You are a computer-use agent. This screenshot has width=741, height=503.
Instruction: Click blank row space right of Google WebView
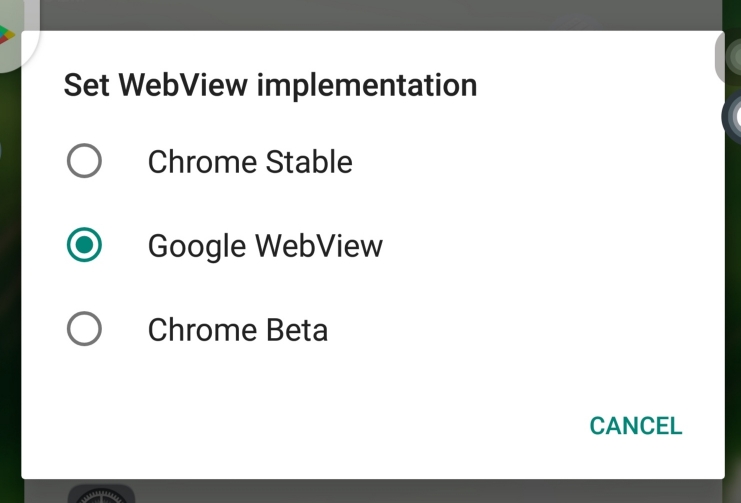point(548,245)
